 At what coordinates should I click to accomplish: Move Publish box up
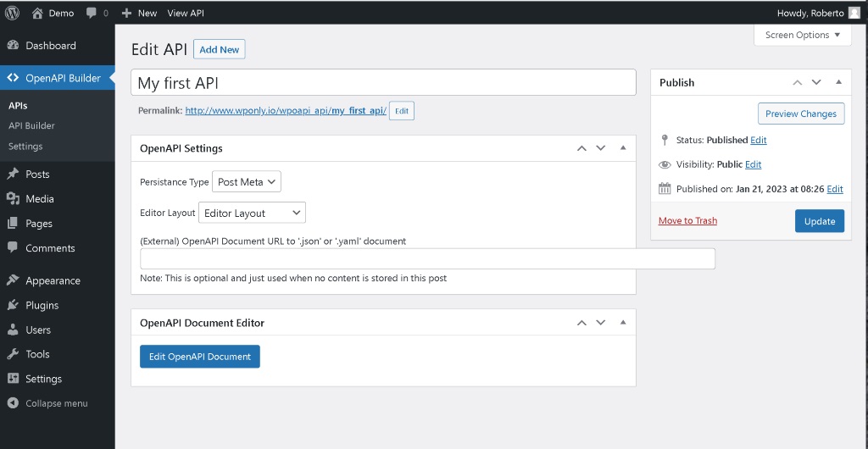coord(797,82)
